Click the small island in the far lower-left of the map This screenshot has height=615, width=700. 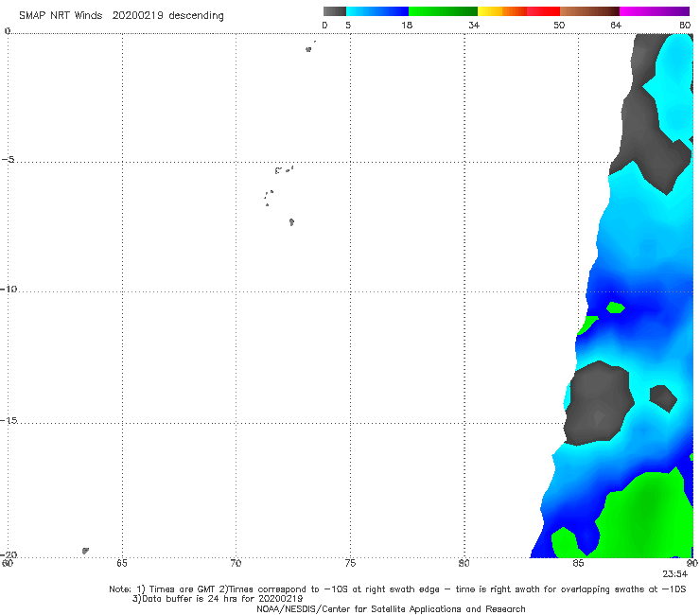(x=85, y=551)
